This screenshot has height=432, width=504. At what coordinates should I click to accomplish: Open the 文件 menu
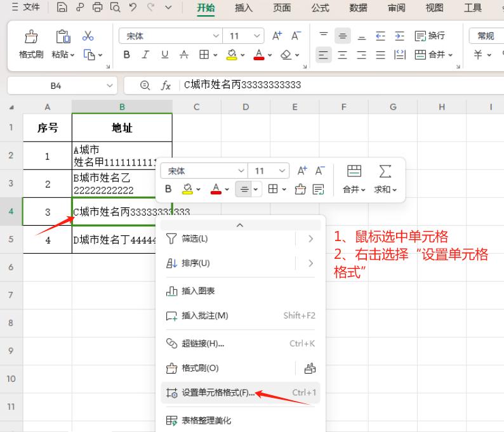pos(26,7)
